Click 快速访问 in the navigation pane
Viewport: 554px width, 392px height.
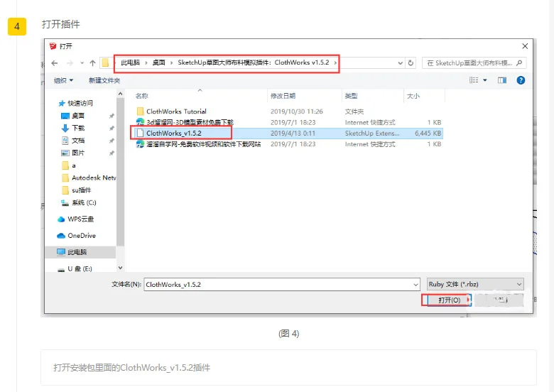[x=80, y=103]
